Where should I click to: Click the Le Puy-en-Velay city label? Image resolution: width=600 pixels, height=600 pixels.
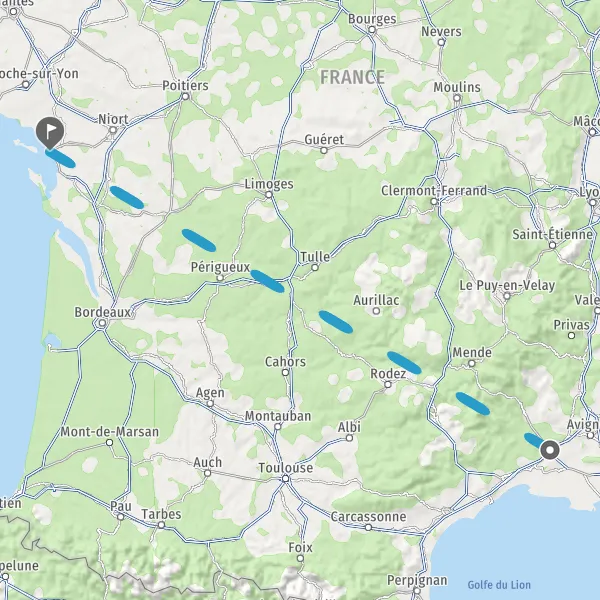[507, 285]
